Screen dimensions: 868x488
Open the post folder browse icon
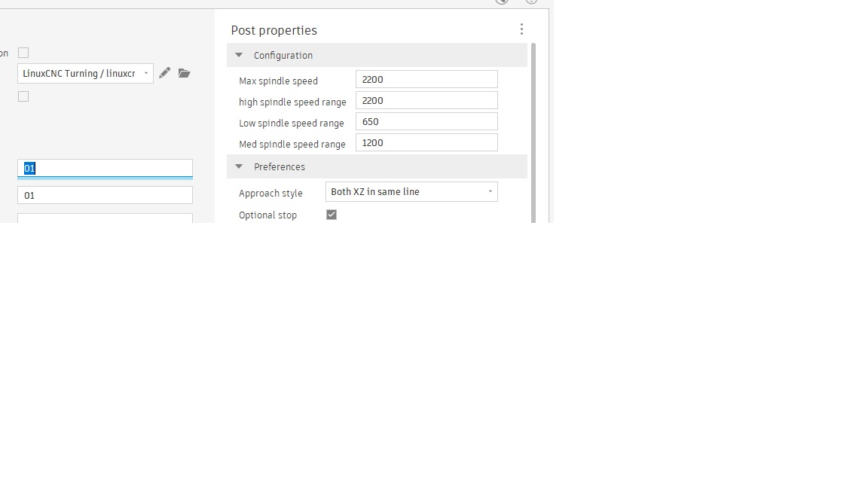tap(184, 73)
